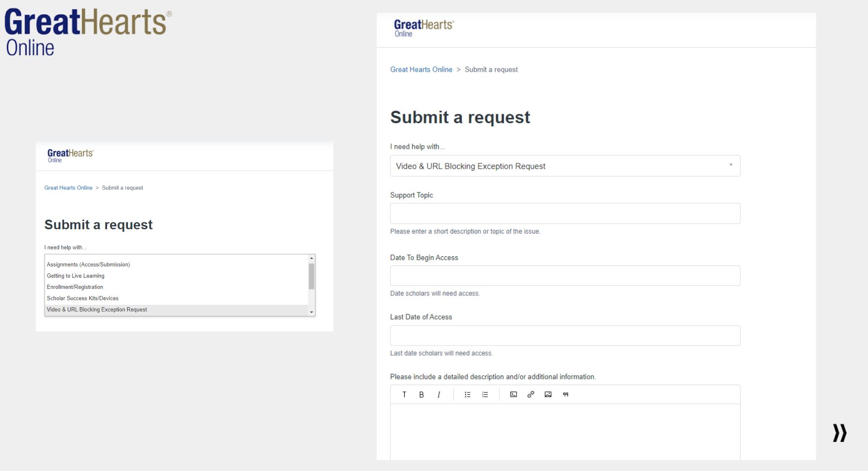Viewport: 868px width, 471px height.
Task: Choose Getting to Live Learning option
Action: coord(76,276)
